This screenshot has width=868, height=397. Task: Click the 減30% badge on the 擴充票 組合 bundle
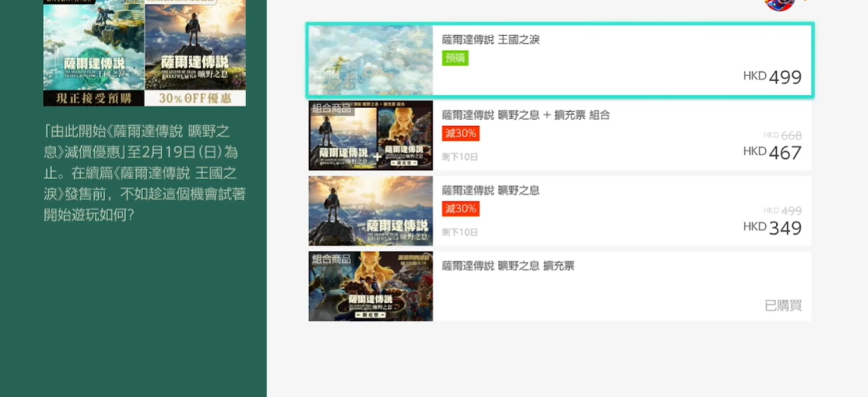[460, 134]
